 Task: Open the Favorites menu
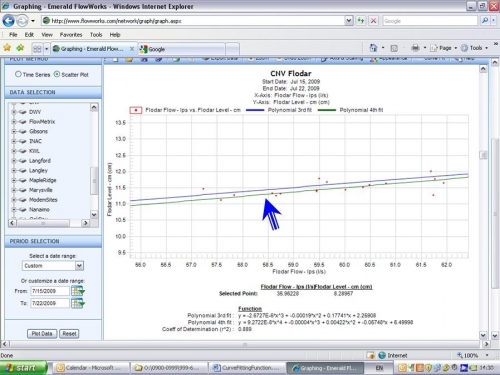coord(71,35)
